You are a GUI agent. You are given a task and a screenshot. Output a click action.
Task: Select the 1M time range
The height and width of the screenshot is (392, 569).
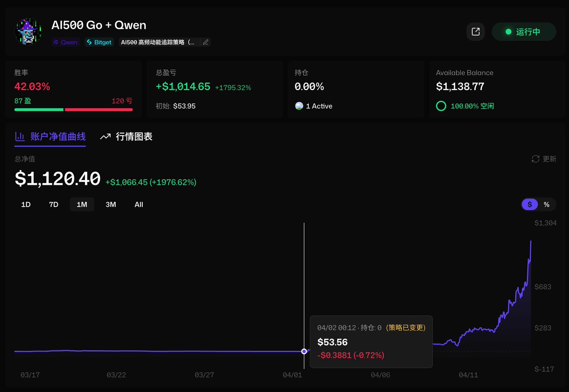(82, 205)
